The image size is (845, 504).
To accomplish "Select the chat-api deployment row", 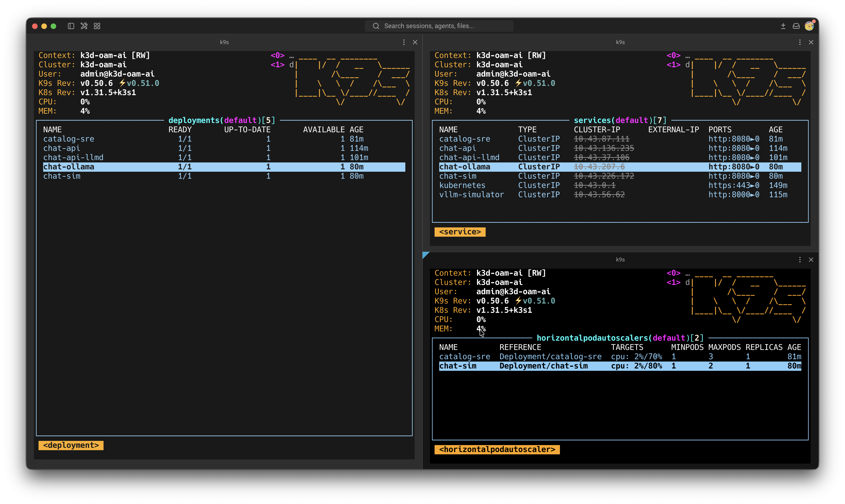I will (224, 148).
